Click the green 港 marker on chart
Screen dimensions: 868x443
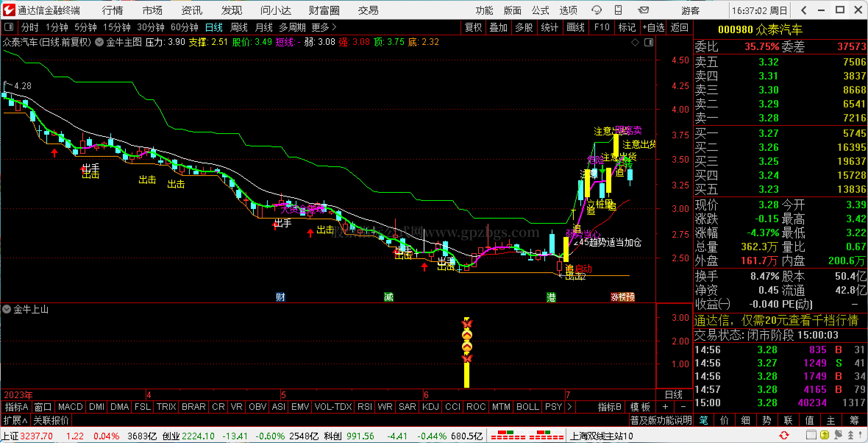pos(551,297)
